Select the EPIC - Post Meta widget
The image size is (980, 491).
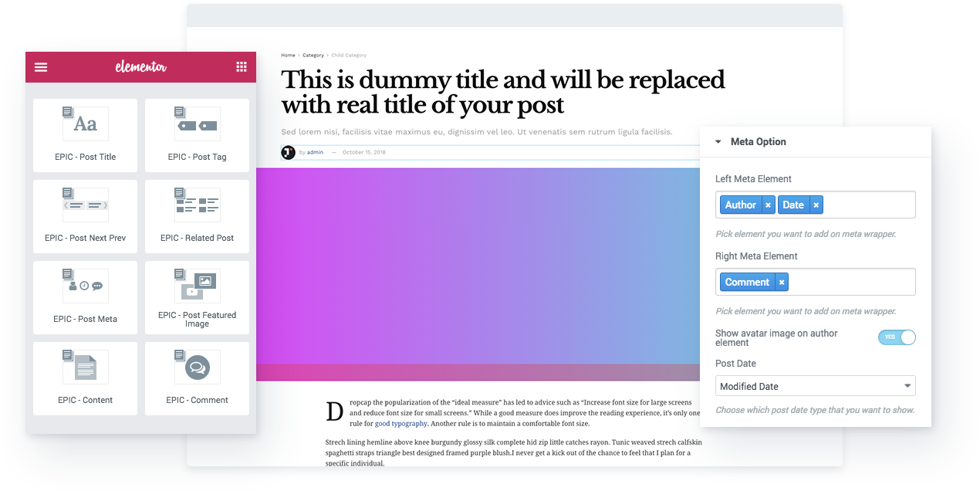pos(85,297)
